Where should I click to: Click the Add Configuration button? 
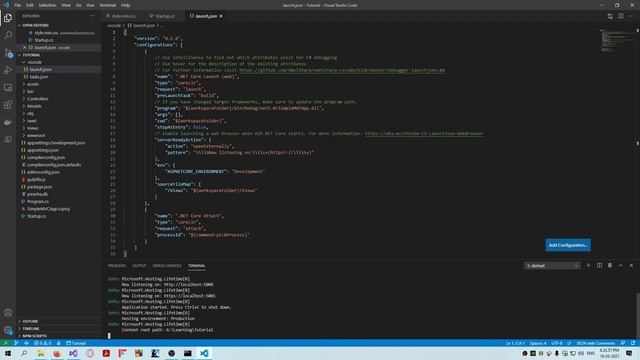[568, 245]
